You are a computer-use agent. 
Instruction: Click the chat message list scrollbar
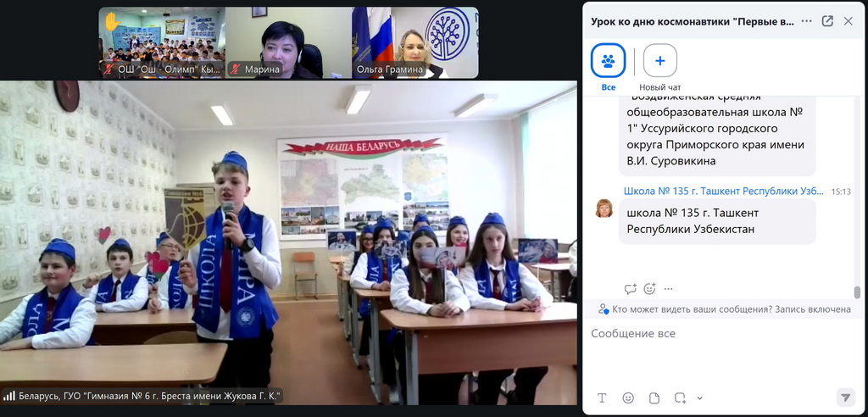point(857,292)
